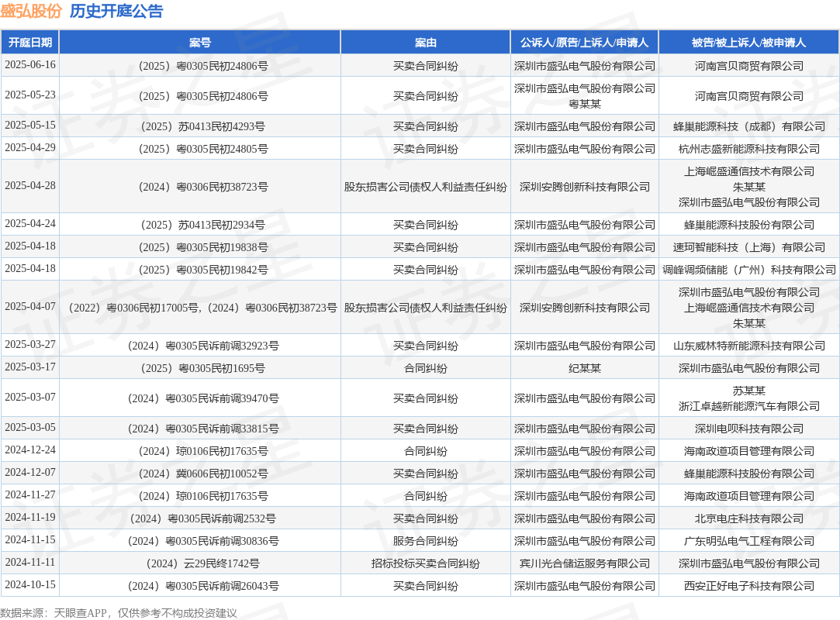Click the date 2025-03-17
This screenshot has width=840, height=620.
[30, 367]
